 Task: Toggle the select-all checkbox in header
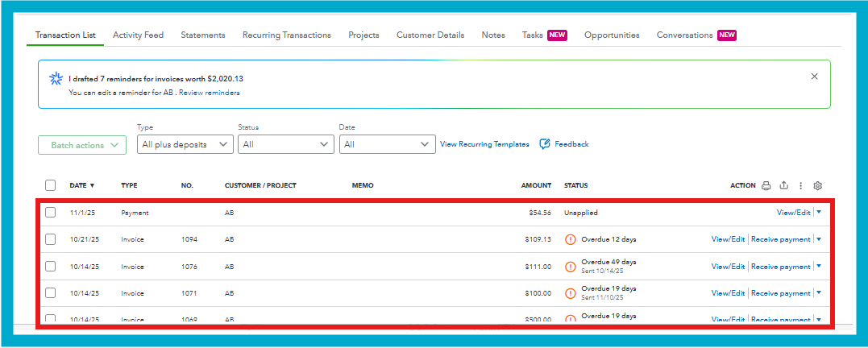51,185
